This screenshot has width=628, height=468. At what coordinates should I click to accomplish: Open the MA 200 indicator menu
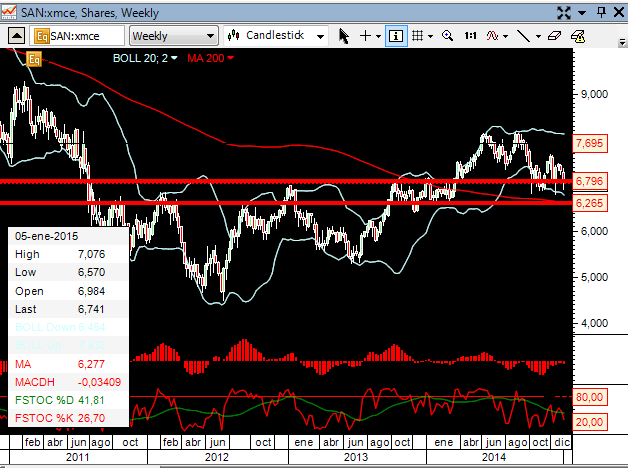point(210,58)
